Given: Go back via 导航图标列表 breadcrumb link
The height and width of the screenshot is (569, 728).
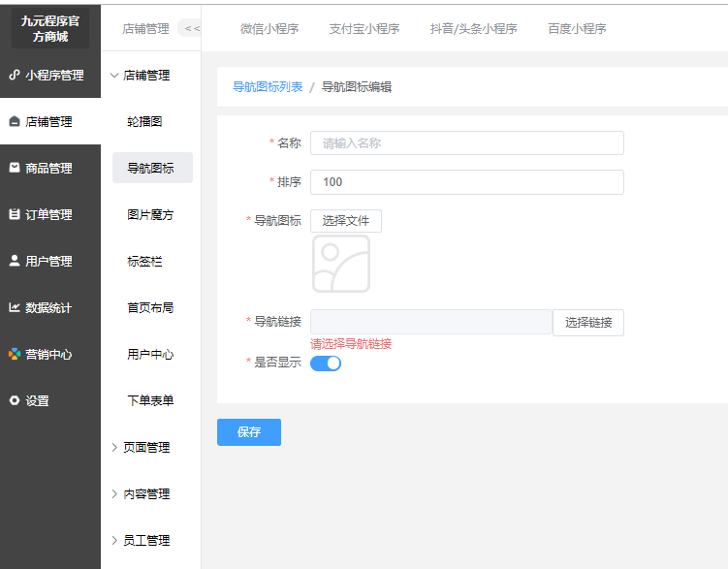Looking at the screenshot, I should [x=268, y=86].
